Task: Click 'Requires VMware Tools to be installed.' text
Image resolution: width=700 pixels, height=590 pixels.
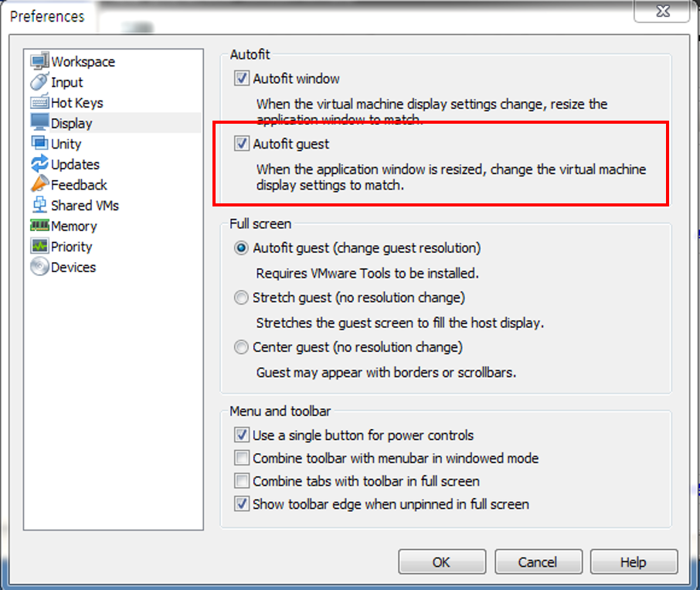Action: (367, 273)
